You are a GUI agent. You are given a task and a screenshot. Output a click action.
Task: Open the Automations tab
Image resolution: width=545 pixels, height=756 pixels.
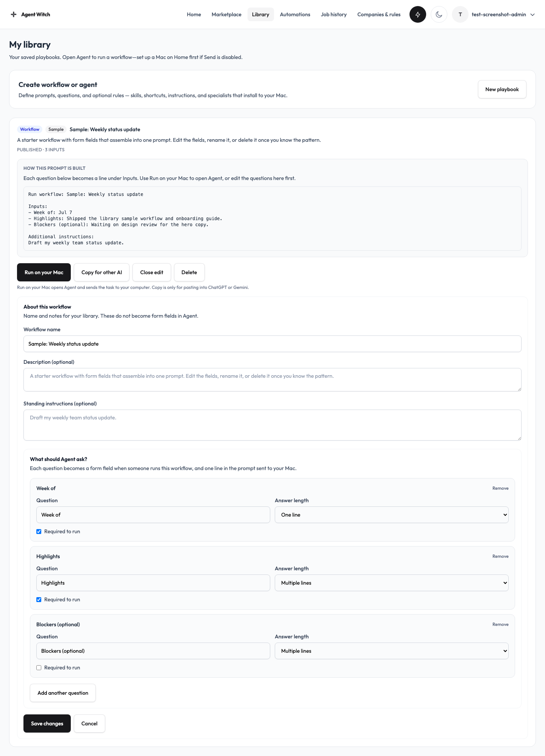click(295, 14)
